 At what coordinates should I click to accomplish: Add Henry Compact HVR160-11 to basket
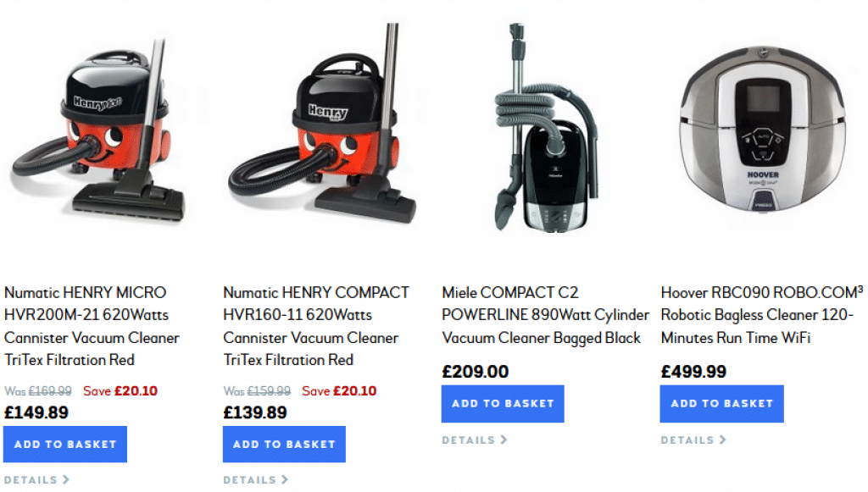click(284, 444)
